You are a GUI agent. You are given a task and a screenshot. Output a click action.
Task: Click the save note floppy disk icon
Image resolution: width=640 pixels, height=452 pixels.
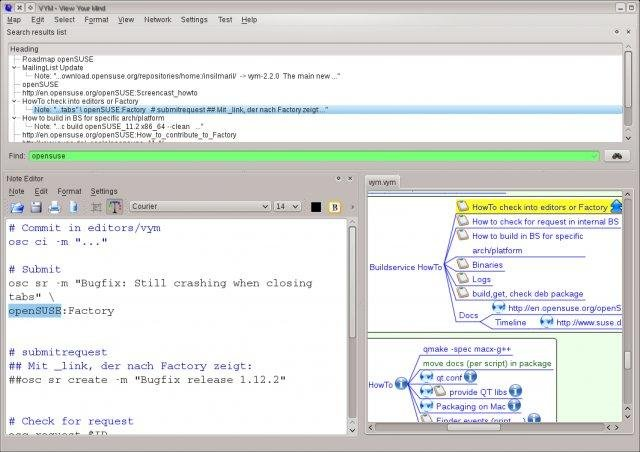click(36, 207)
